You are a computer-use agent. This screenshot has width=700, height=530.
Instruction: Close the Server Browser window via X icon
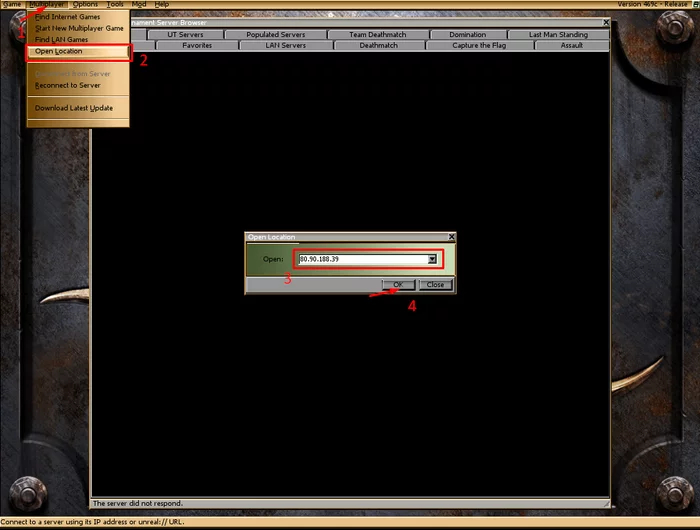click(x=605, y=22)
